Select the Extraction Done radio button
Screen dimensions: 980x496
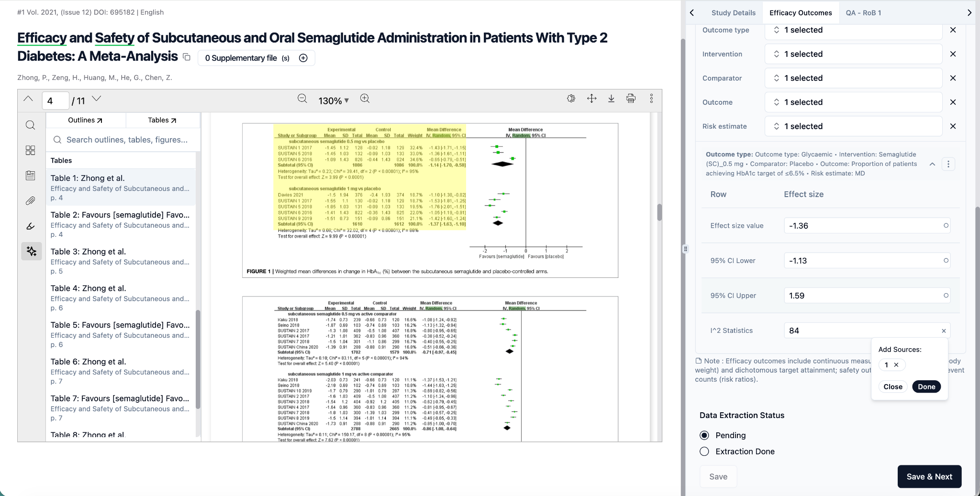pyautogui.click(x=704, y=452)
